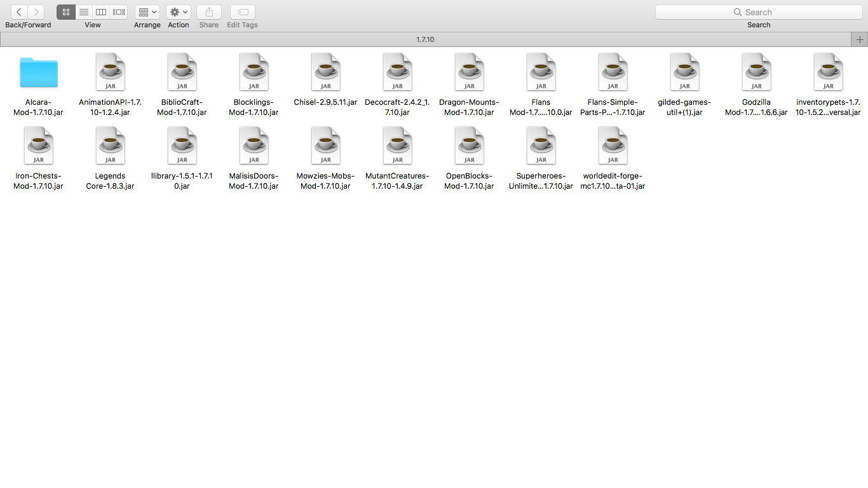Image resolution: width=868 pixels, height=488 pixels.
Task: Click the name label Alcara-Mod-1.7.10.jar
Action: (39, 107)
